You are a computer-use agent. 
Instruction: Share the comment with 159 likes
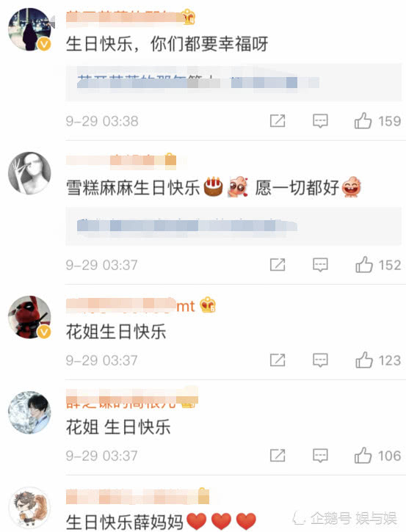click(x=278, y=121)
